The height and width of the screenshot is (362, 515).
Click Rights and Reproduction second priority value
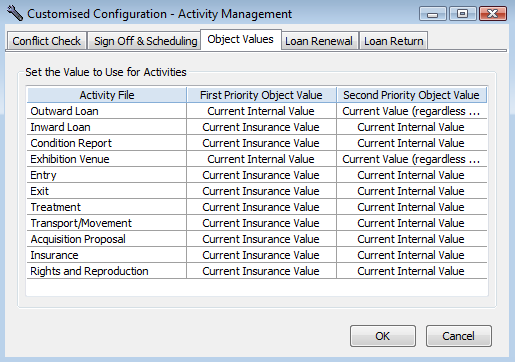pyautogui.click(x=411, y=271)
